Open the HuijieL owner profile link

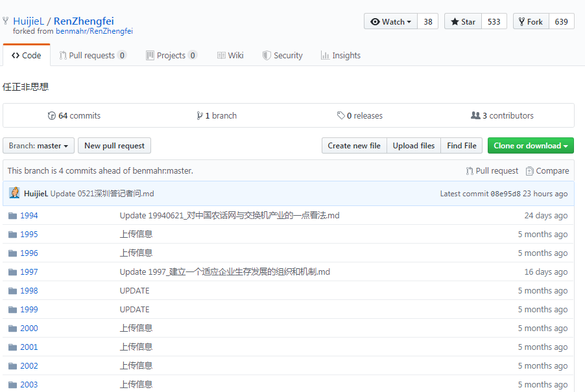click(x=29, y=21)
